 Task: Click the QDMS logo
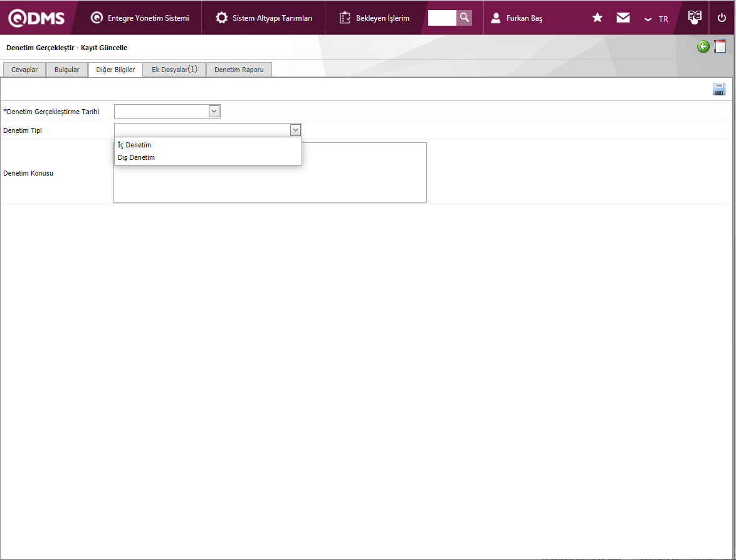click(36, 18)
